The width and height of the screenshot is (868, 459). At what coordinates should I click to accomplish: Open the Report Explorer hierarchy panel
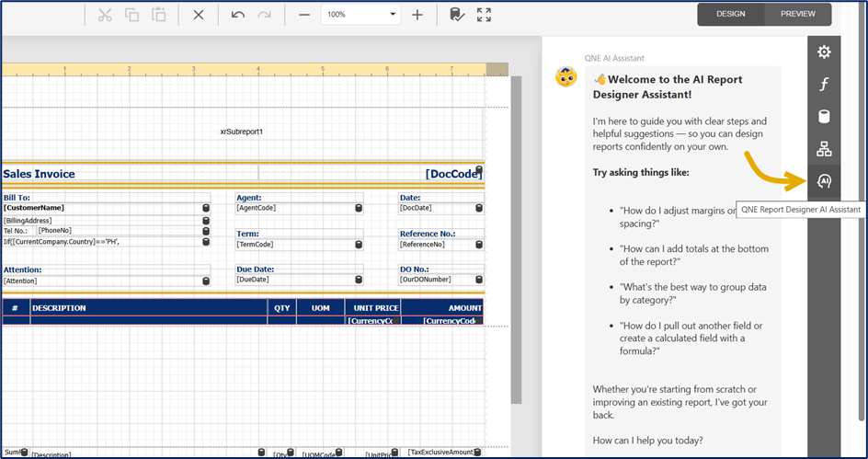tap(824, 149)
